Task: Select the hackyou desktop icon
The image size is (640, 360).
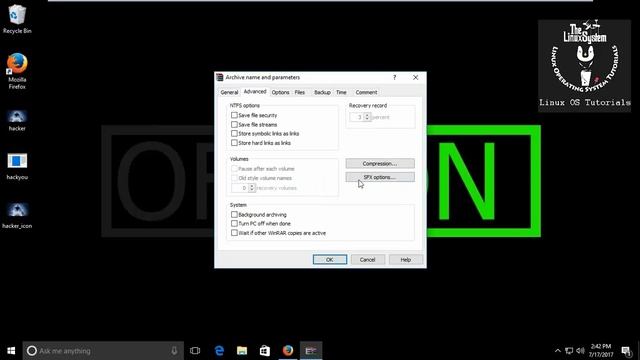Action: pos(17,167)
